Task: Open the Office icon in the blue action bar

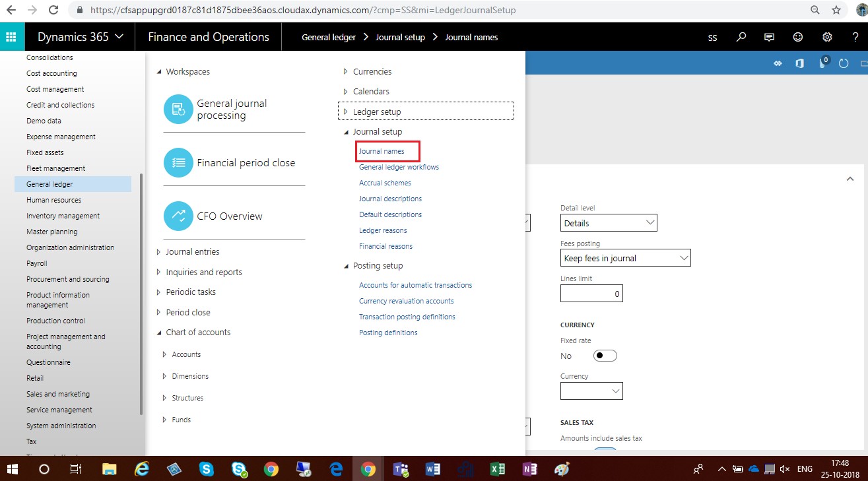Action: tap(800, 63)
